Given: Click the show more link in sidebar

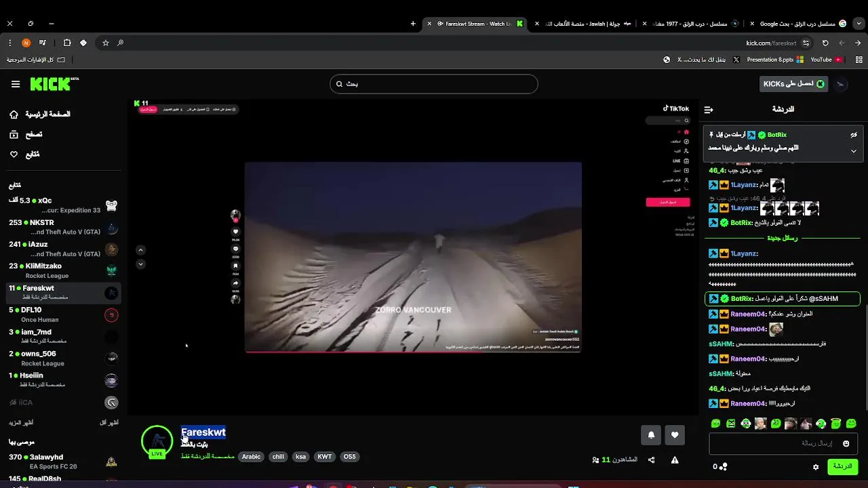Looking at the screenshot, I should (x=21, y=422).
